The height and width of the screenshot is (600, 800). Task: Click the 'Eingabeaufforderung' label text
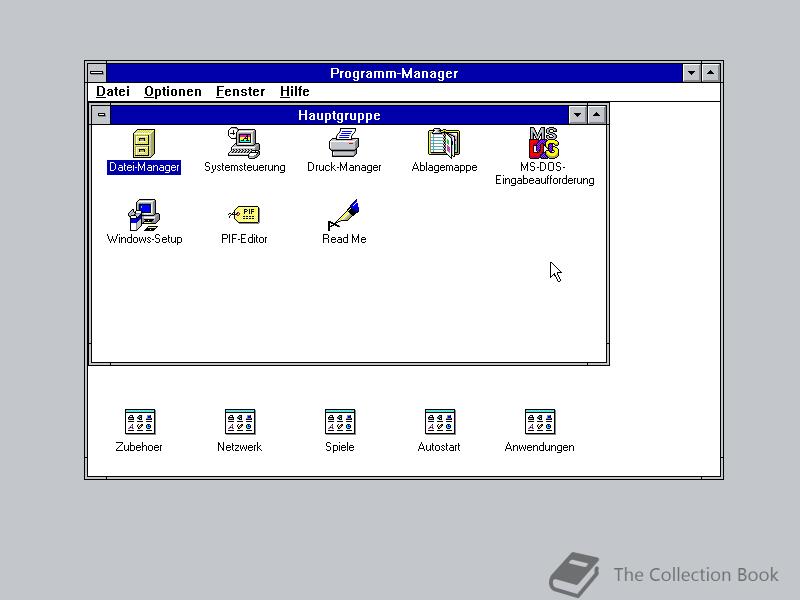point(544,180)
